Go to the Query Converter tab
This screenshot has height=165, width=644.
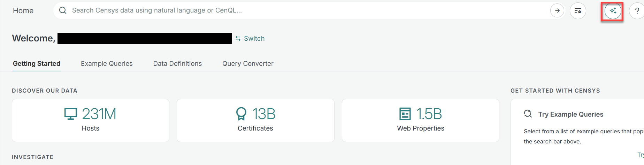click(x=248, y=64)
